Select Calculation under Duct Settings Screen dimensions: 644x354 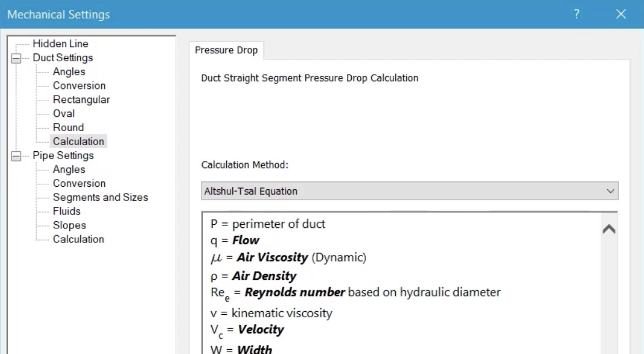click(x=78, y=141)
